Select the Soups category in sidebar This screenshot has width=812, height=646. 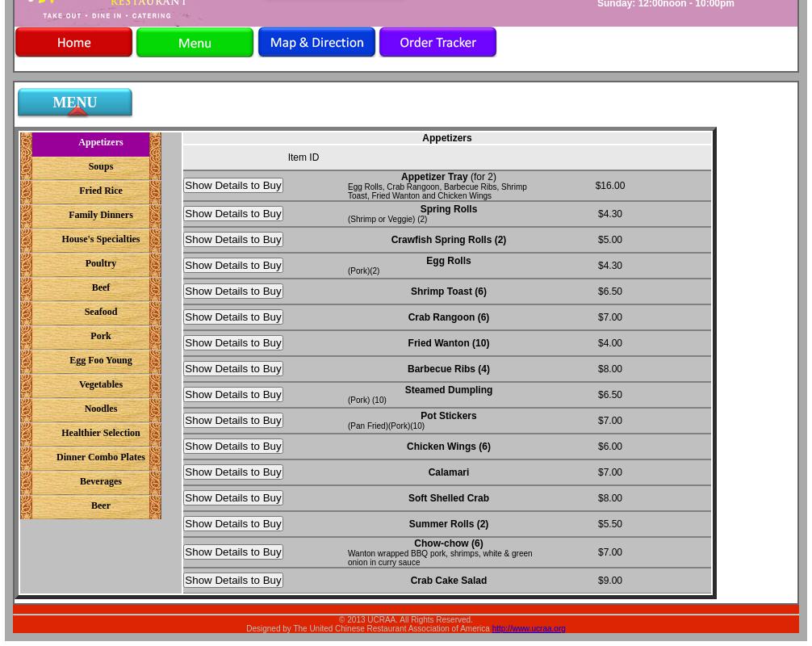pyautogui.click(x=100, y=167)
